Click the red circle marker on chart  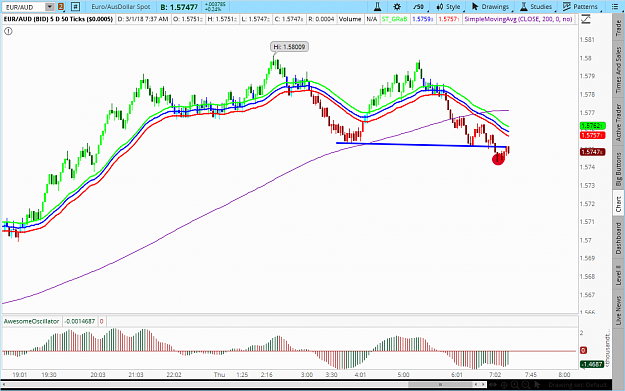pyautogui.click(x=498, y=159)
